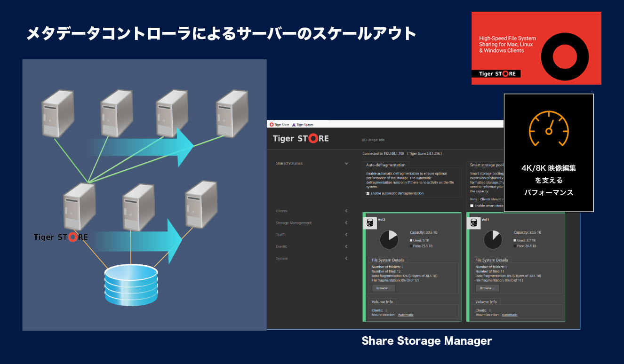This screenshot has width=624, height=364.
Task: Open the red Tiger Store banner image
Action: pos(536,48)
